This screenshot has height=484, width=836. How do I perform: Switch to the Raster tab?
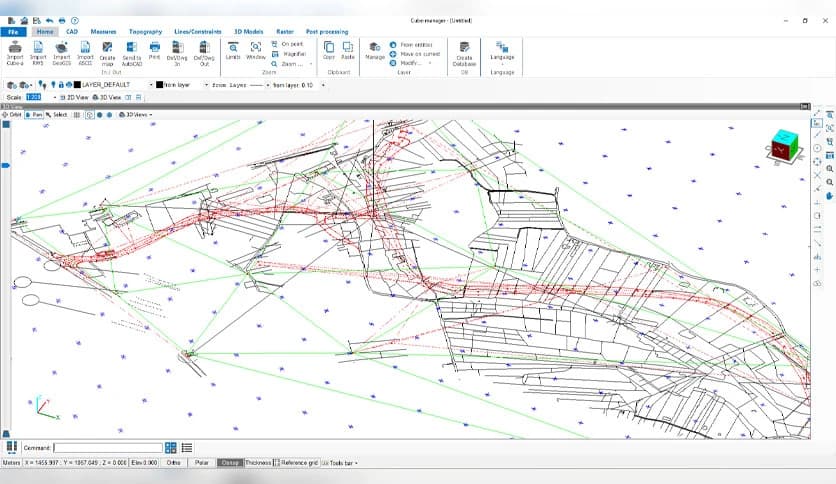(285, 32)
